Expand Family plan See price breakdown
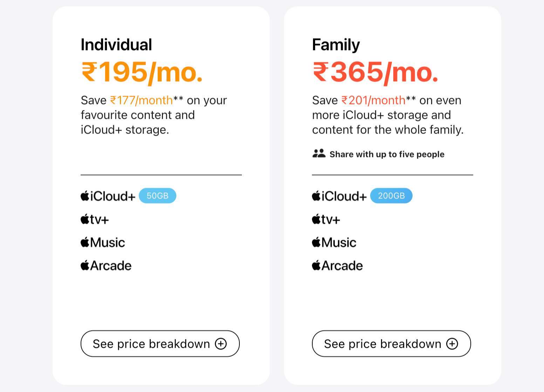544x392 pixels. tap(392, 344)
